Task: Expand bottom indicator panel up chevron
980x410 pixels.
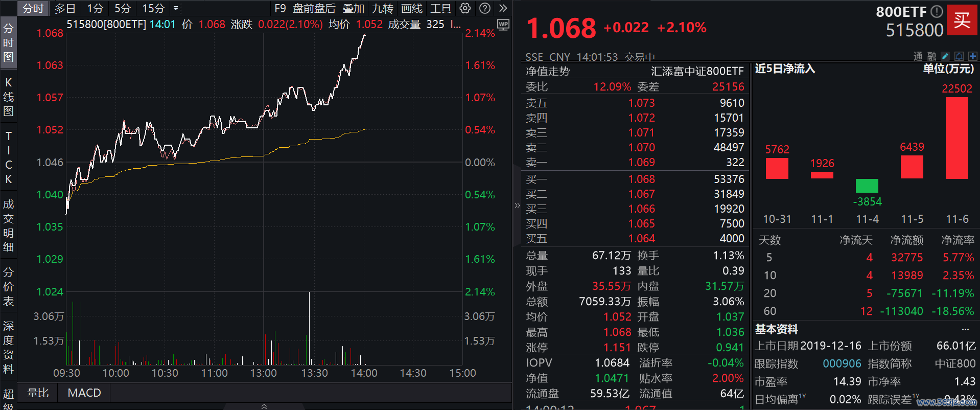Action: [x=264, y=406]
